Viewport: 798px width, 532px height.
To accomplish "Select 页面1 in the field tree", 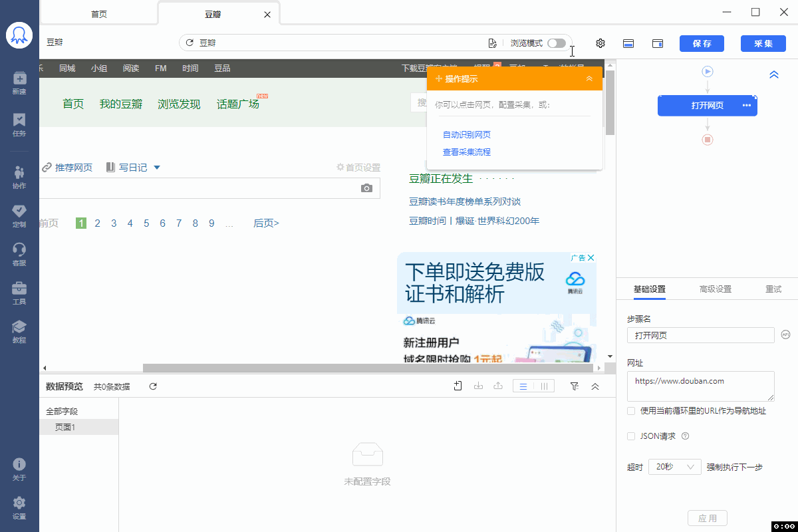I will pos(78,427).
